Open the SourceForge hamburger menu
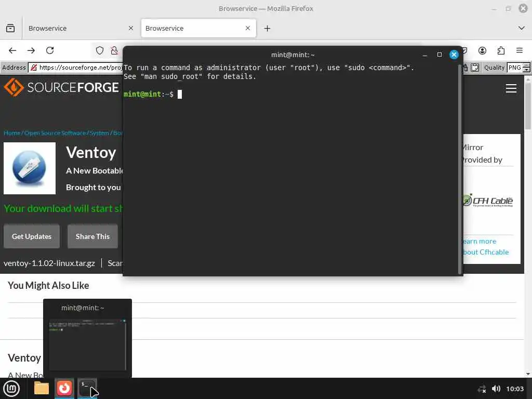The height and width of the screenshot is (399, 532). (511, 88)
